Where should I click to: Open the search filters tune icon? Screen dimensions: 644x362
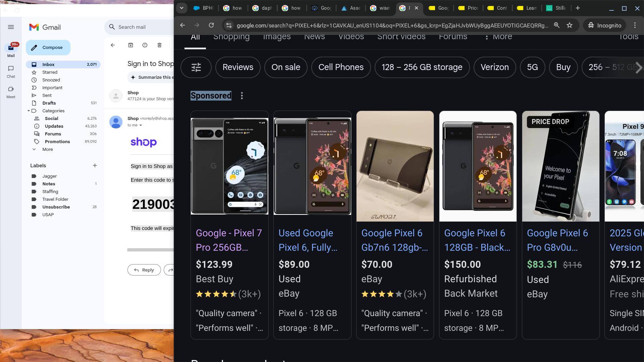pyautogui.click(x=196, y=67)
